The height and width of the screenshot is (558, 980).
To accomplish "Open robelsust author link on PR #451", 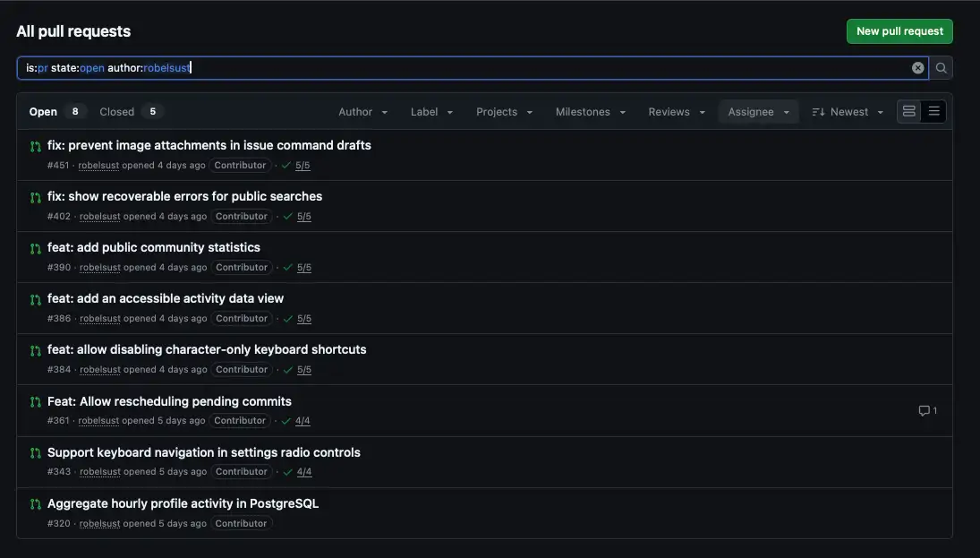I will [x=98, y=165].
